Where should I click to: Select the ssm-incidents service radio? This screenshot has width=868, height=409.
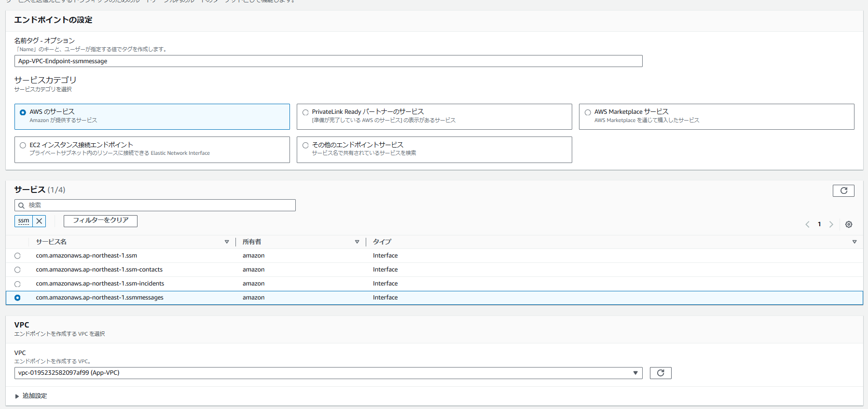17,284
